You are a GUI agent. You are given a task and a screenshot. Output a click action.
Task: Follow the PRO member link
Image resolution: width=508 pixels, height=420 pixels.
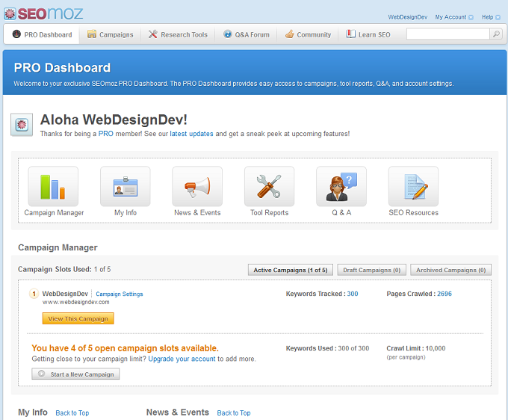tap(106, 134)
